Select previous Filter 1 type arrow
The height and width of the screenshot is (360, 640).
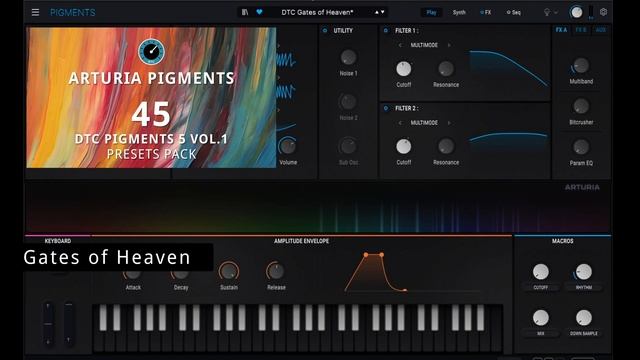(x=400, y=45)
